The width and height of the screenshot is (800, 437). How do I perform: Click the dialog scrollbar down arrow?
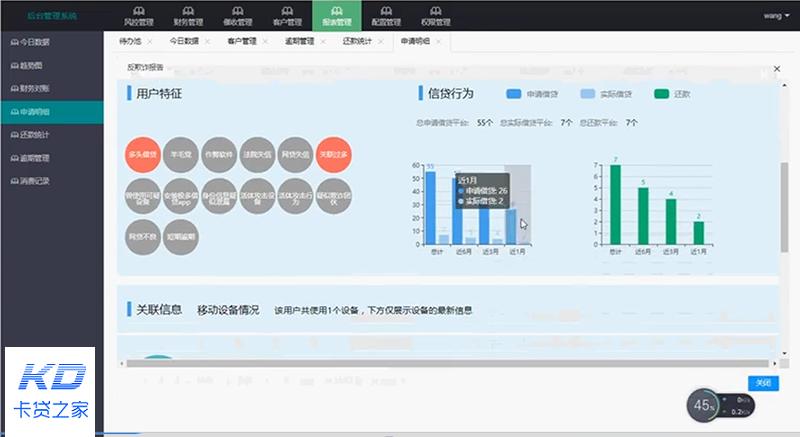click(784, 353)
